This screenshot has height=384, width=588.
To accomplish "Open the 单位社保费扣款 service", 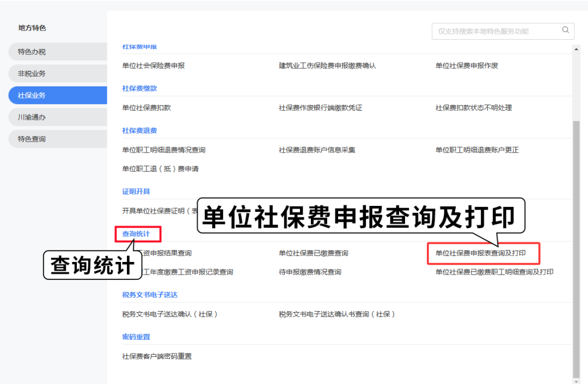I will 146,108.
